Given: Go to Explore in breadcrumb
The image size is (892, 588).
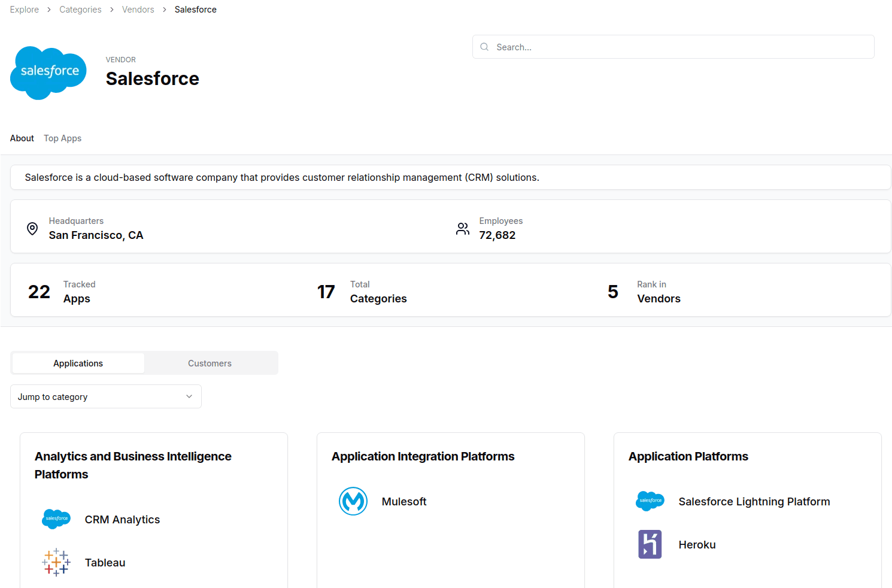Looking at the screenshot, I should [25, 10].
